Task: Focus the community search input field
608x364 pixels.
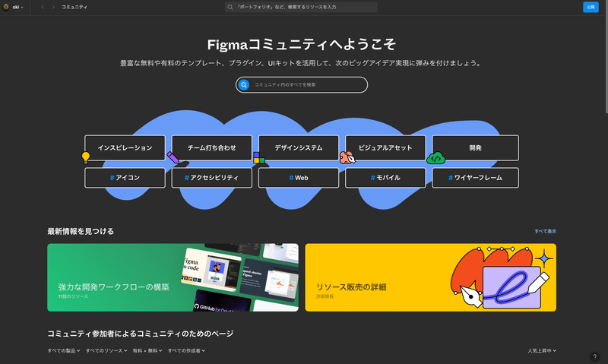Action: tap(302, 84)
